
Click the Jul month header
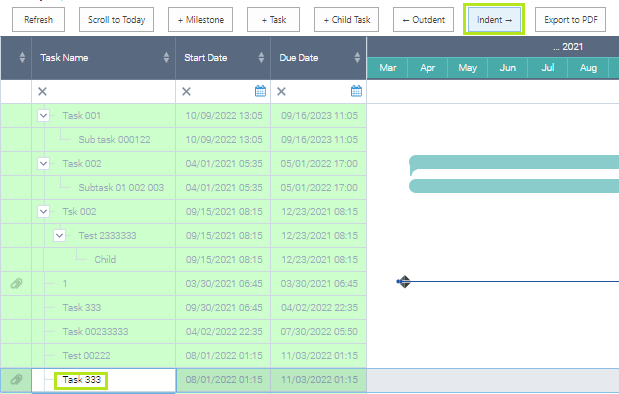pyautogui.click(x=548, y=68)
